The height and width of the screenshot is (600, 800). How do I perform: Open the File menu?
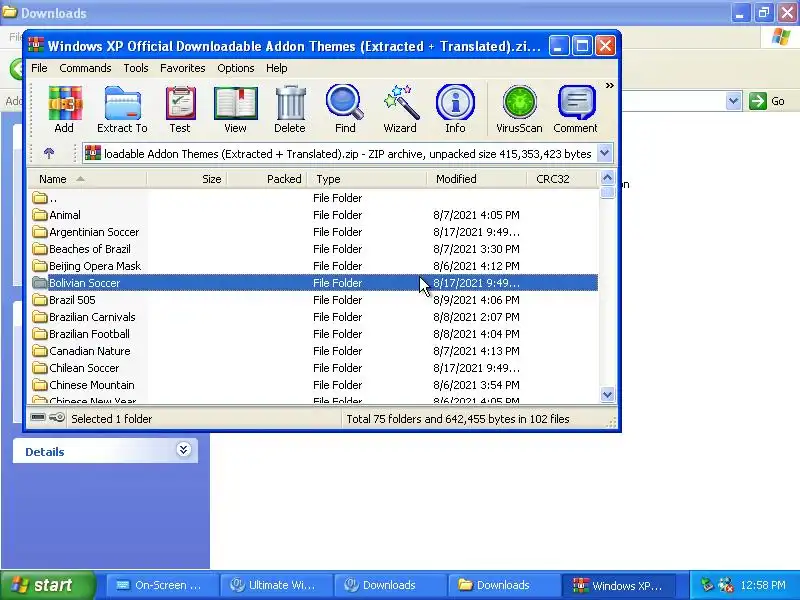pos(39,68)
